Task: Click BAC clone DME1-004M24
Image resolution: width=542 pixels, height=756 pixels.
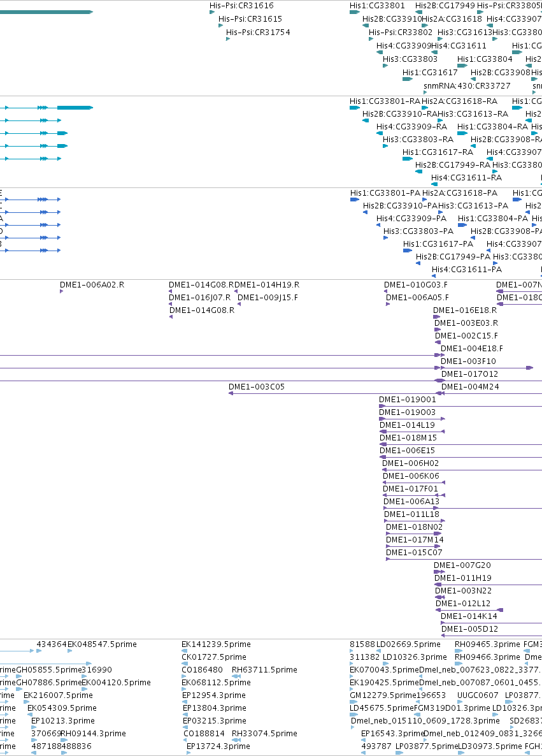Action: tap(470, 387)
